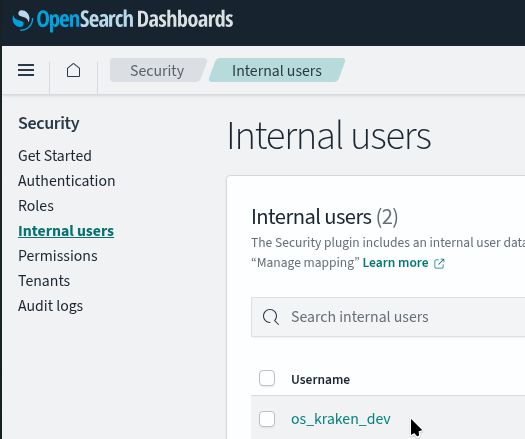Image resolution: width=525 pixels, height=439 pixels.
Task: Open the hamburger navigation menu
Action: pos(26,70)
